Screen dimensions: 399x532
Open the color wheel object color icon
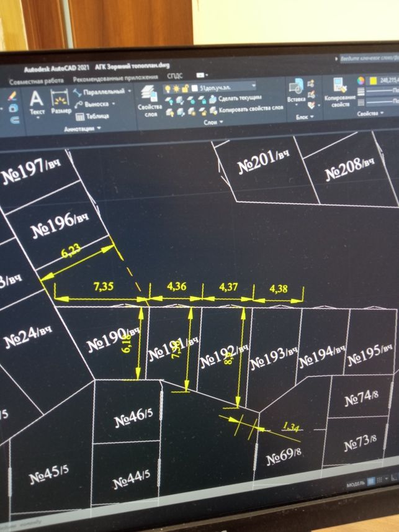(361, 81)
